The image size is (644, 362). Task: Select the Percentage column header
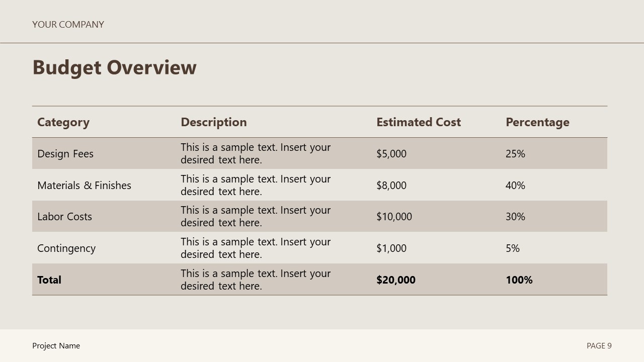tap(537, 122)
